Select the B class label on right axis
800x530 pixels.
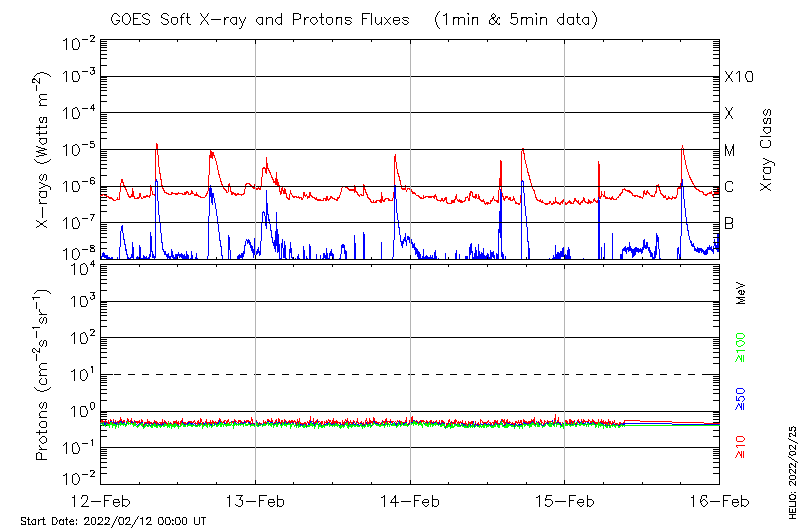729,223
